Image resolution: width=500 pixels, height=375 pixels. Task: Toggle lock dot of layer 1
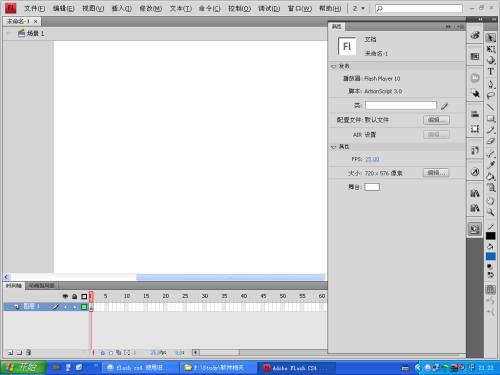[75, 307]
